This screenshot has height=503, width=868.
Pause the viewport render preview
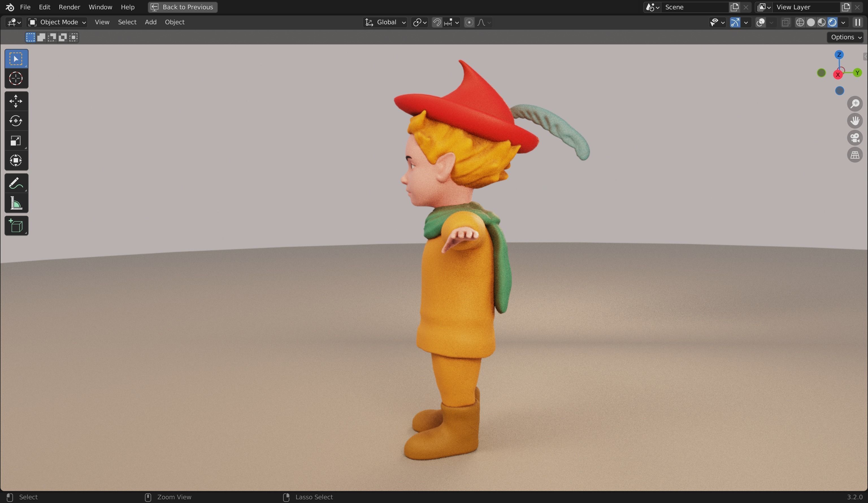[858, 22]
